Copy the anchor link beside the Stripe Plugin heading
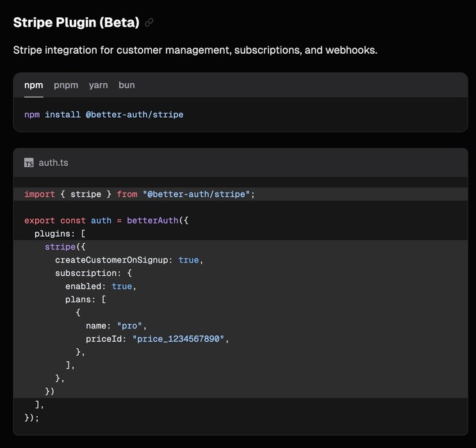Image resolution: width=476 pixels, height=448 pixels. [x=149, y=22]
